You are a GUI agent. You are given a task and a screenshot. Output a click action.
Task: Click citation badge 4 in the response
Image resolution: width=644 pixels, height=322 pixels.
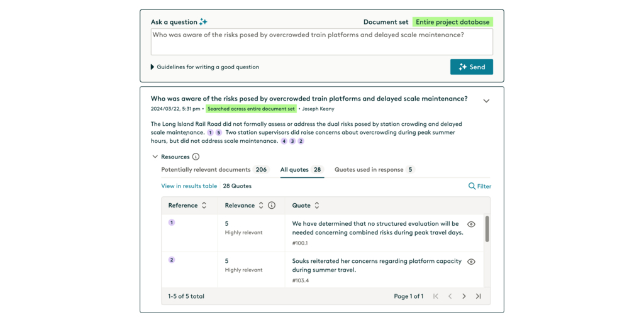click(x=284, y=142)
